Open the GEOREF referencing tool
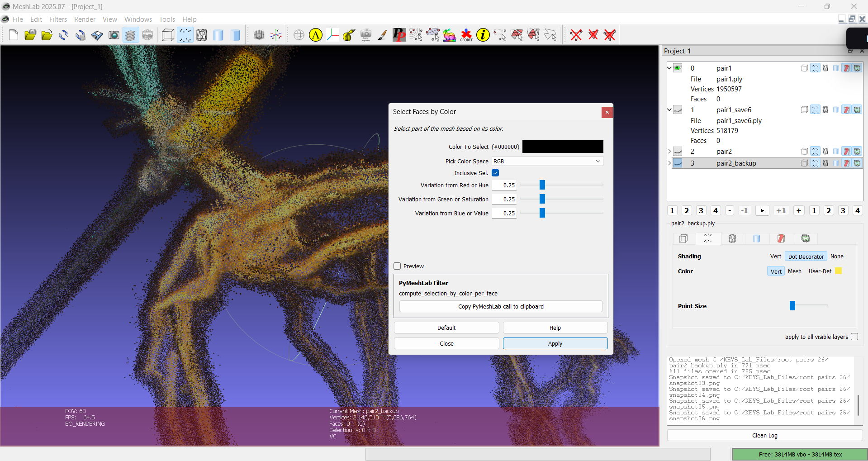The image size is (868, 461). click(x=466, y=35)
